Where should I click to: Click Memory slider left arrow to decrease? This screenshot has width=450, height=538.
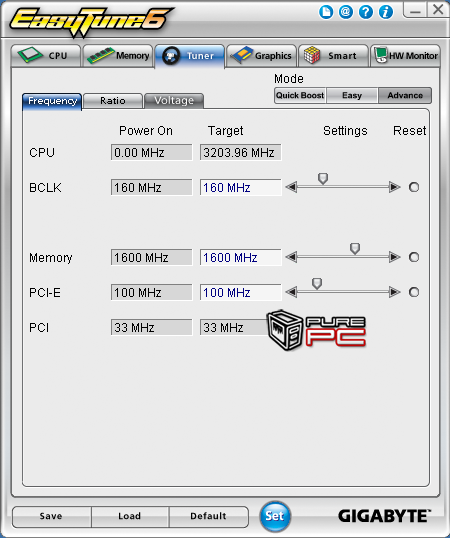pyautogui.click(x=291, y=257)
